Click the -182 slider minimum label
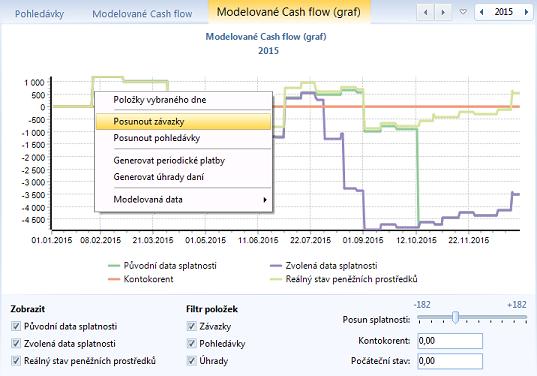The height and width of the screenshot is (376, 537). (422, 304)
